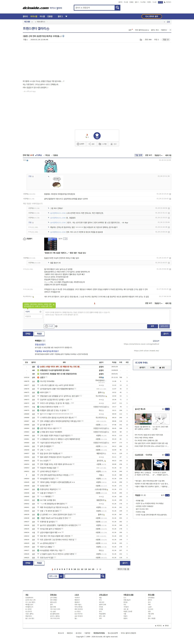Sort comments by 등록순
This screenshot has width=194, height=644.
[x=39, y=155]
